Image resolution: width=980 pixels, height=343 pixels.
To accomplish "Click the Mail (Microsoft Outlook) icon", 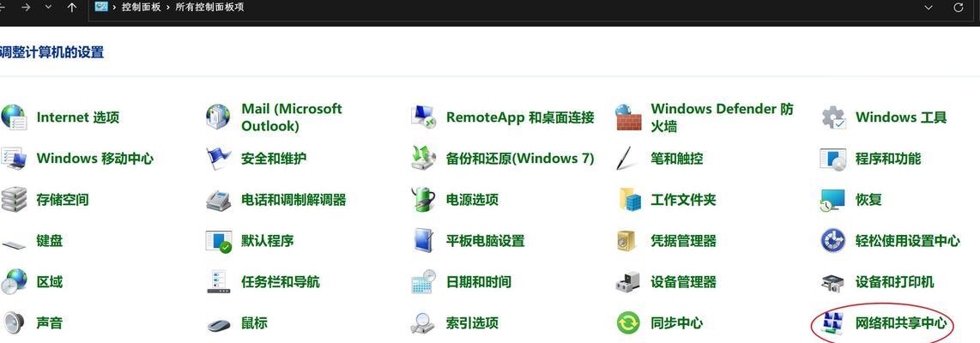I will (218, 117).
